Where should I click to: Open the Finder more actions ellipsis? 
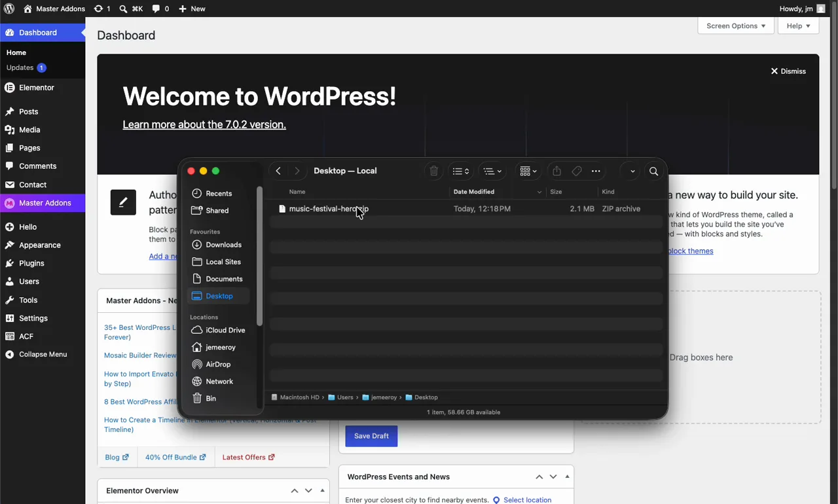[596, 171]
